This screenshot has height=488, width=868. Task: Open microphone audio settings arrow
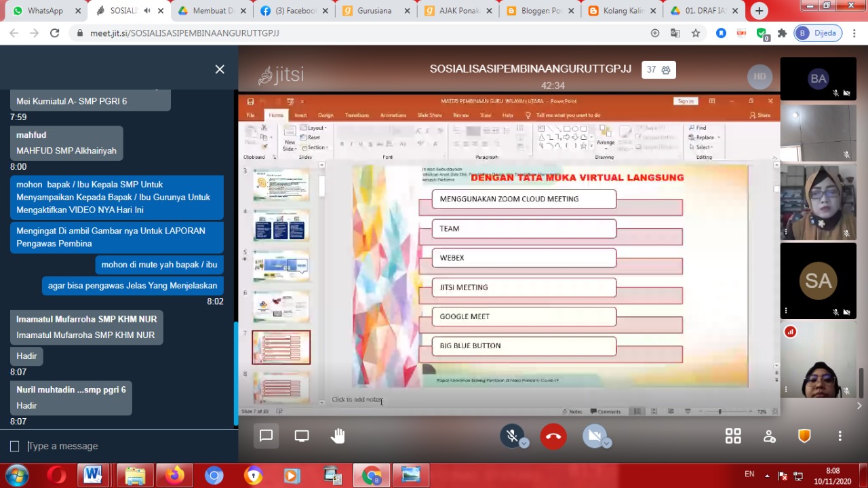pyautogui.click(x=524, y=443)
